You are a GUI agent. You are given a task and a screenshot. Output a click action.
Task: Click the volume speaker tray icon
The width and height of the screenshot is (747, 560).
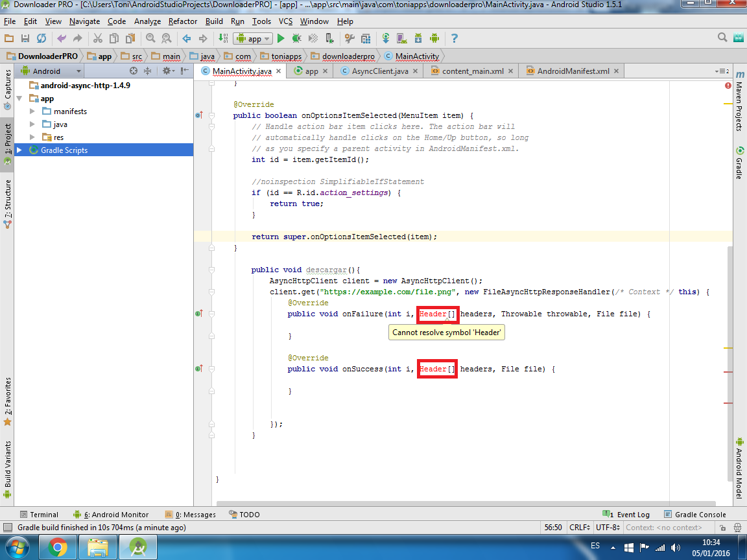(x=676, y=548)
